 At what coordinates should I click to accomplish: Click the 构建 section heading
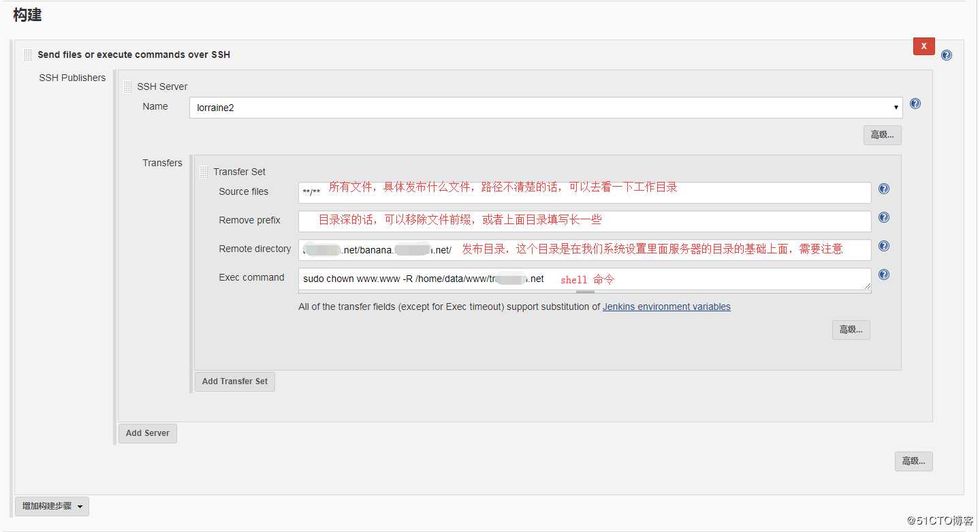click(x=27, y=15)
